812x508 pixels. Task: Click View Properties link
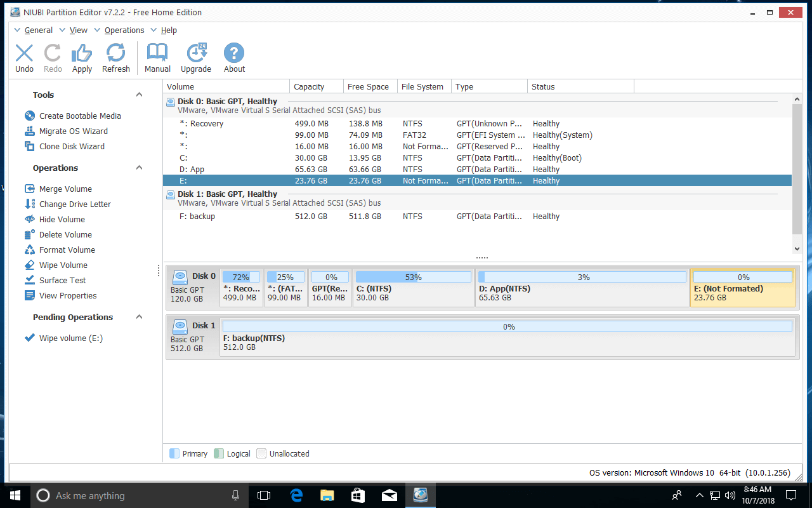68,295
